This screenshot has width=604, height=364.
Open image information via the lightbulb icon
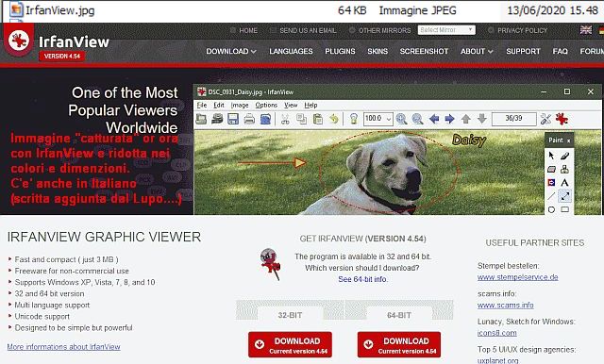coord(354,119)
